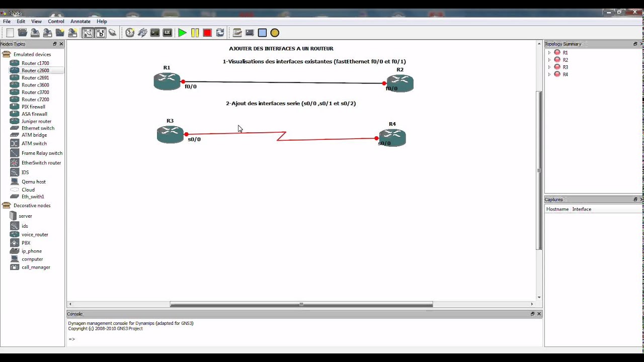Select Ethernet switch node type
The height and width of the screenshot is (362, 644).
[38, 128]
